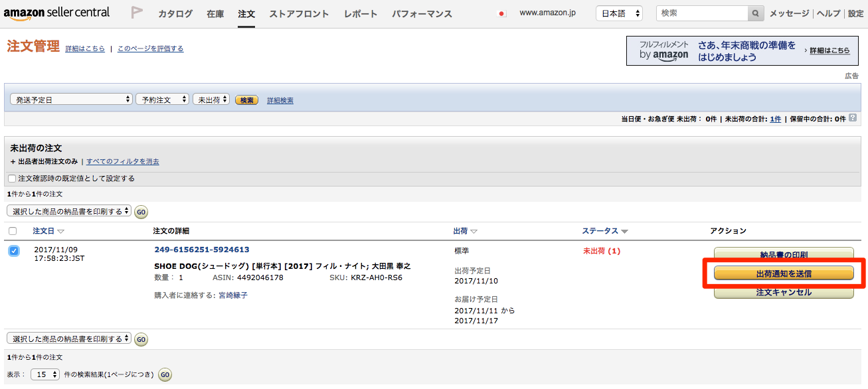The width and height of the screenshot is (868, 389).
Task: Click the 出荷 column header
Action: pyautogui.click(x=460, y=231)
